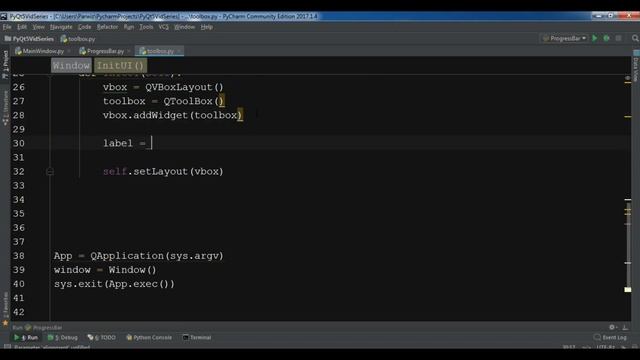Click 'QVBoxLayout()' on line 26
Image resolution: width=640 pixels, height=360 pixels.
[x=184, y=87]
